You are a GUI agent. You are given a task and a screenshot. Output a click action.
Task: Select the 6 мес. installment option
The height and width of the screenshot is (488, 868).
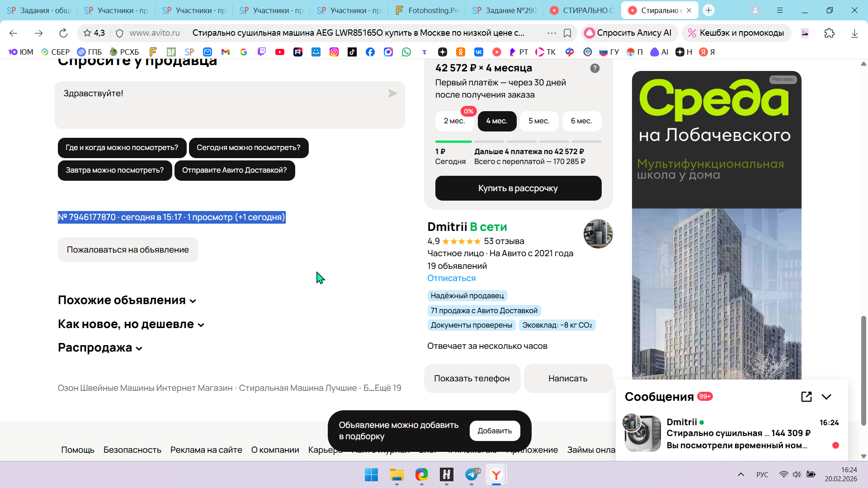point(581,121)
